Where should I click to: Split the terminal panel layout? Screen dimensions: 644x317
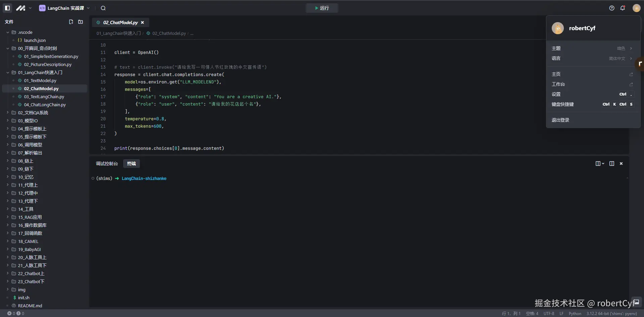(612, 164)
